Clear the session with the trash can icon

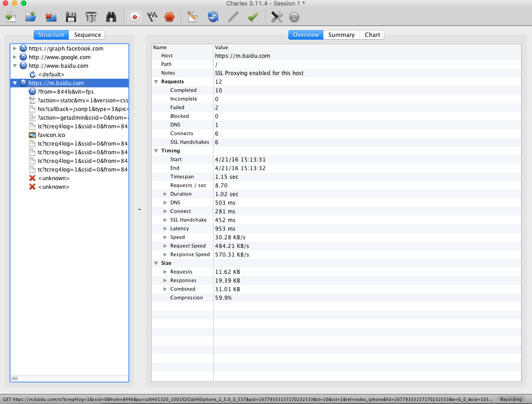pos(91,17)
